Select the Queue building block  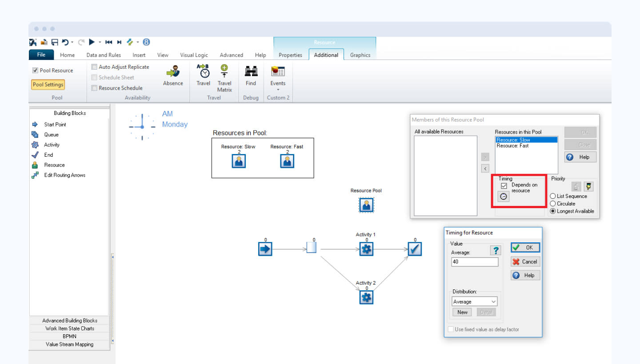coord(51,135)
